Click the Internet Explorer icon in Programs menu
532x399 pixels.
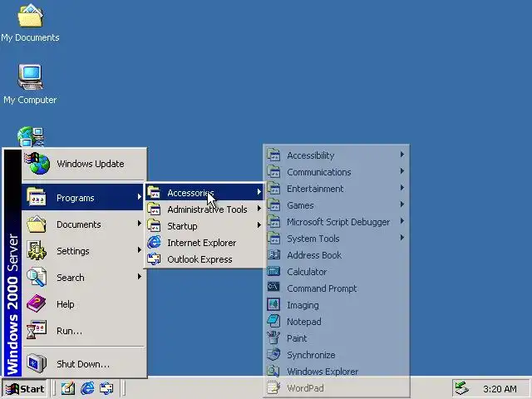pyautogui.click(x=154, y=242)
